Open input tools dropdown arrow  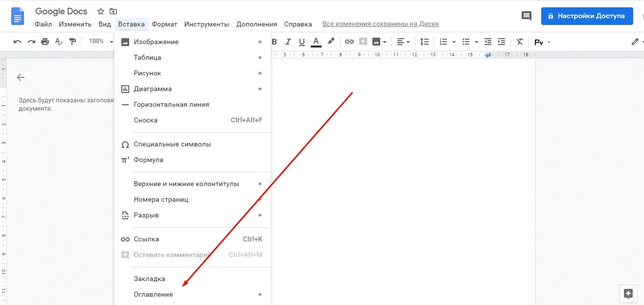tap(549, 42)
